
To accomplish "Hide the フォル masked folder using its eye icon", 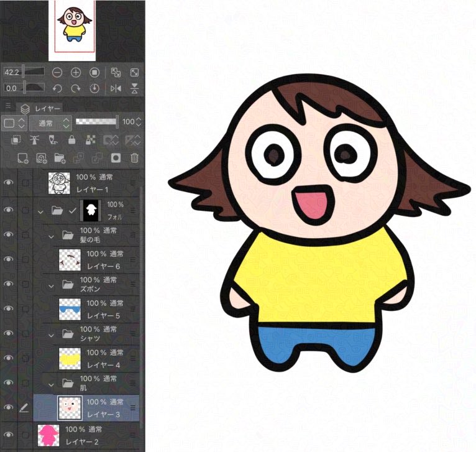I will pos(9,210).
